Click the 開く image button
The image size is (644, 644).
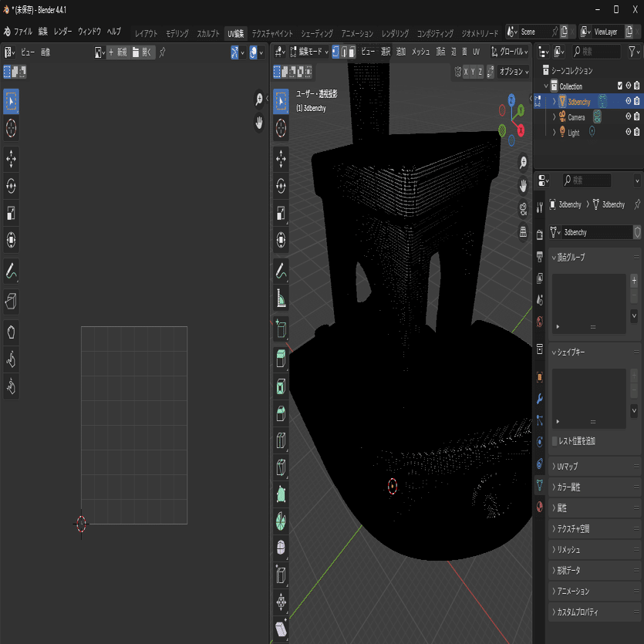[x=143, y=52]
